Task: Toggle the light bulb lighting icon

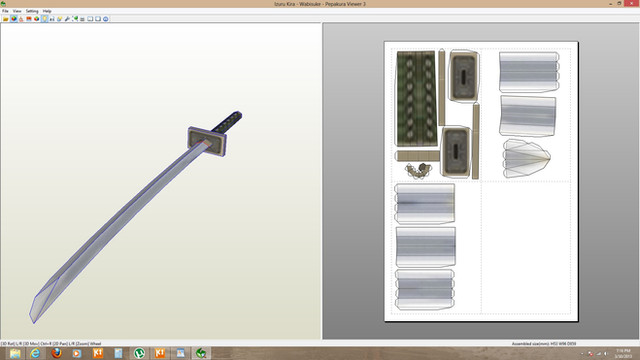Action: pyautogui.click(x=44, y=19)
